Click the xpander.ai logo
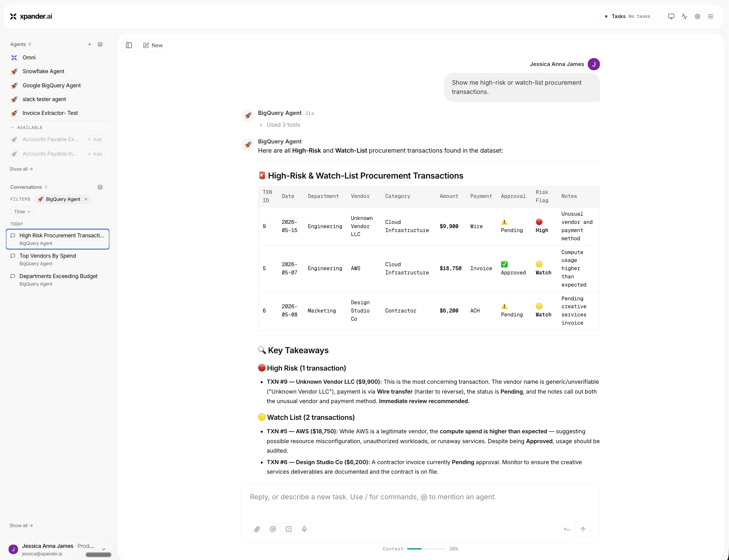The image size is (729, 560). pos(31,16)
